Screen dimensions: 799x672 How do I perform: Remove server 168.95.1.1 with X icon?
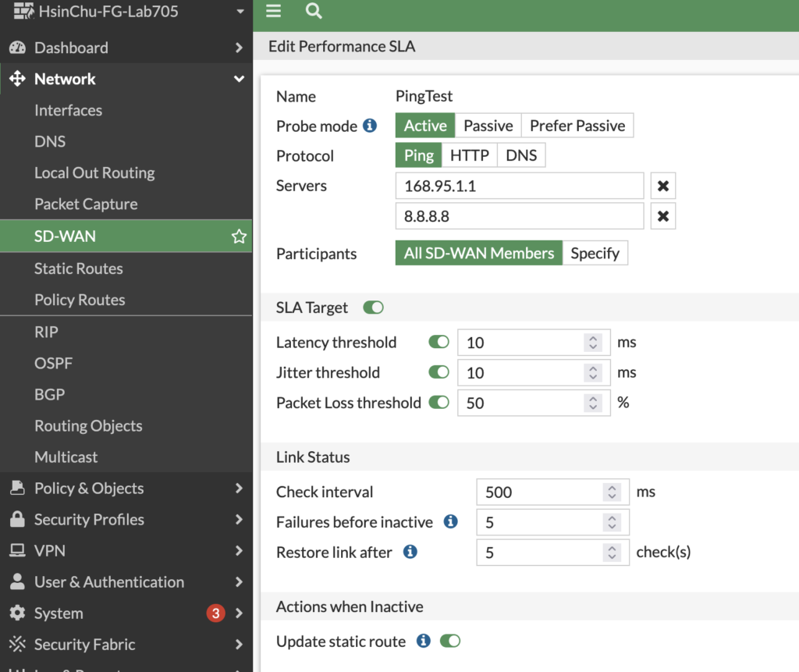click(x=662, y=187)
